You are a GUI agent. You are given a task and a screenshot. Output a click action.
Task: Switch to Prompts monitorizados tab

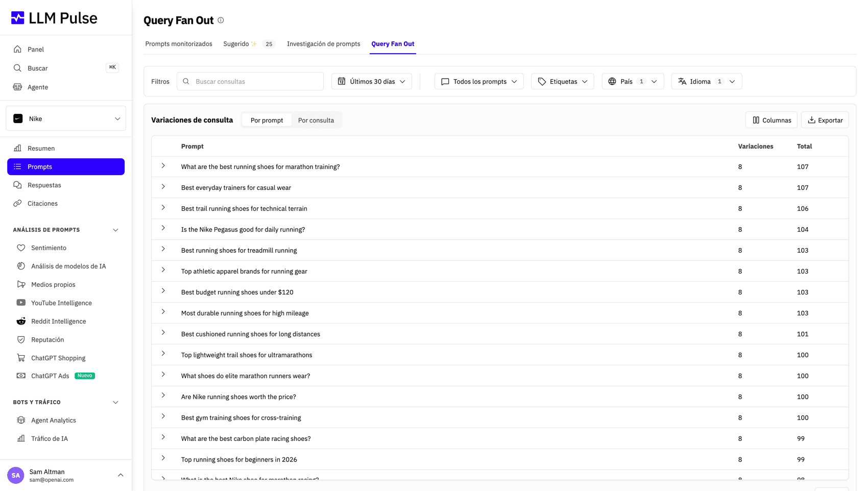179,44
